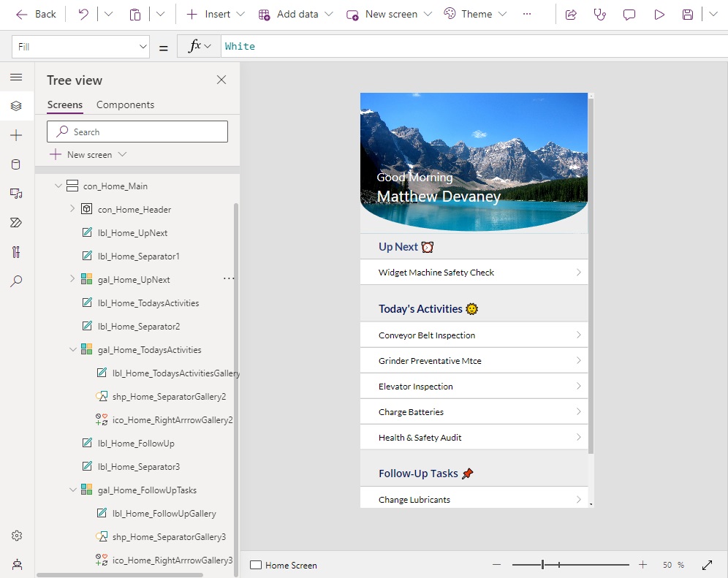Open the Advanced tools icon in left rail
728x578 pixels.
click(16, 252)
